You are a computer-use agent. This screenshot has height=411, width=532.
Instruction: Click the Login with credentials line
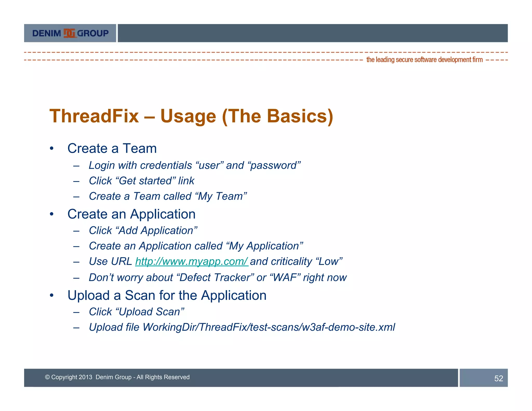195,165
